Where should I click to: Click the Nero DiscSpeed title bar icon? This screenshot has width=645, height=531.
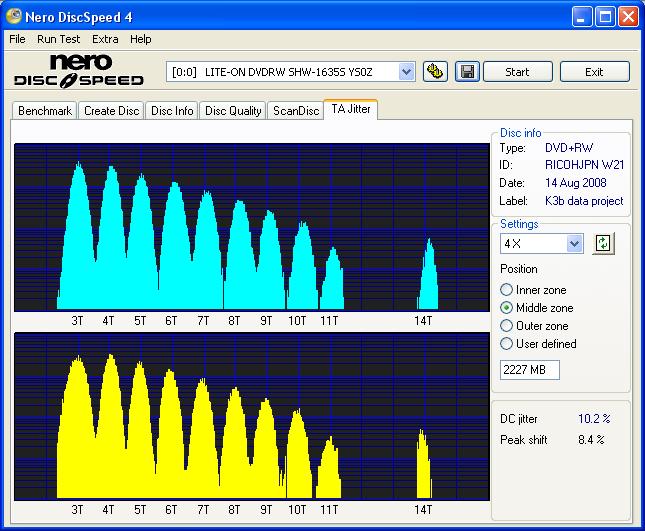(14, 16)
